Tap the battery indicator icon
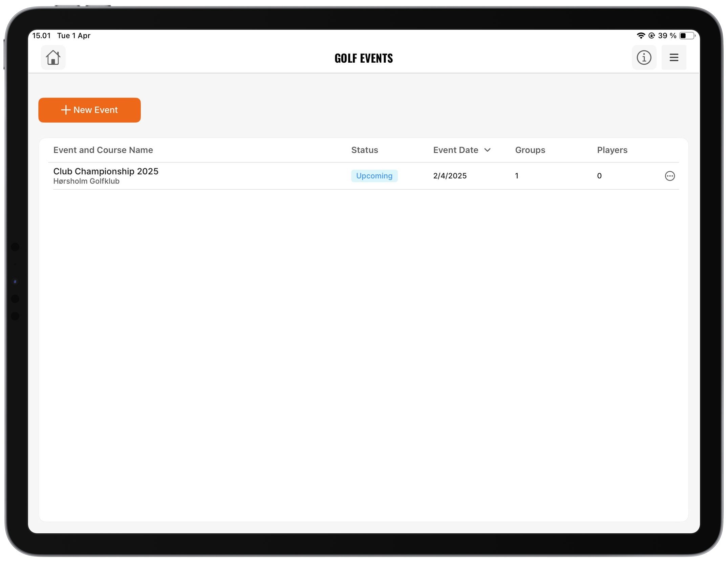This screenshot has width=728, height=563. coord(687,36)
